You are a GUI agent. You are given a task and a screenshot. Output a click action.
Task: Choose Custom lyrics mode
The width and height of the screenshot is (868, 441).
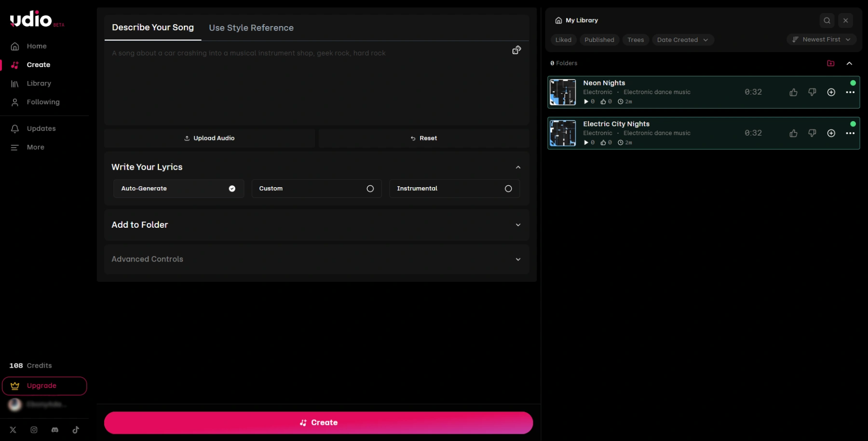[316, 189]
